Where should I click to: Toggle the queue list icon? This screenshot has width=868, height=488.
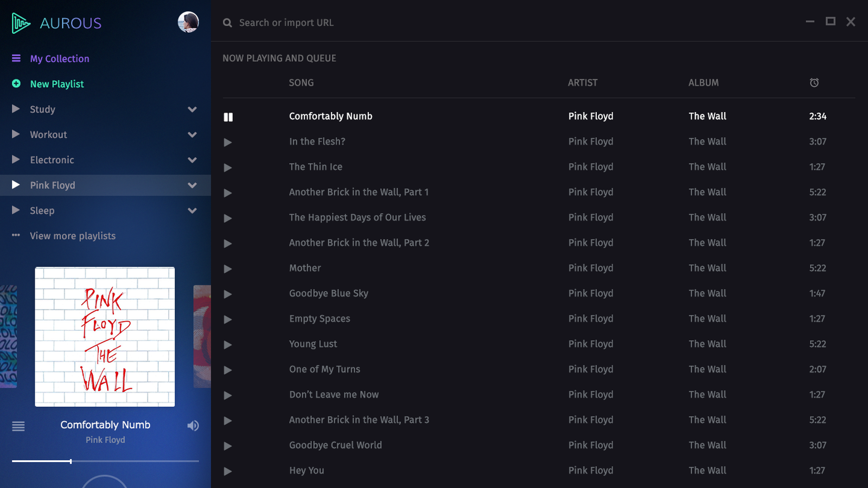pyautogui.click(x=18, y=426)
